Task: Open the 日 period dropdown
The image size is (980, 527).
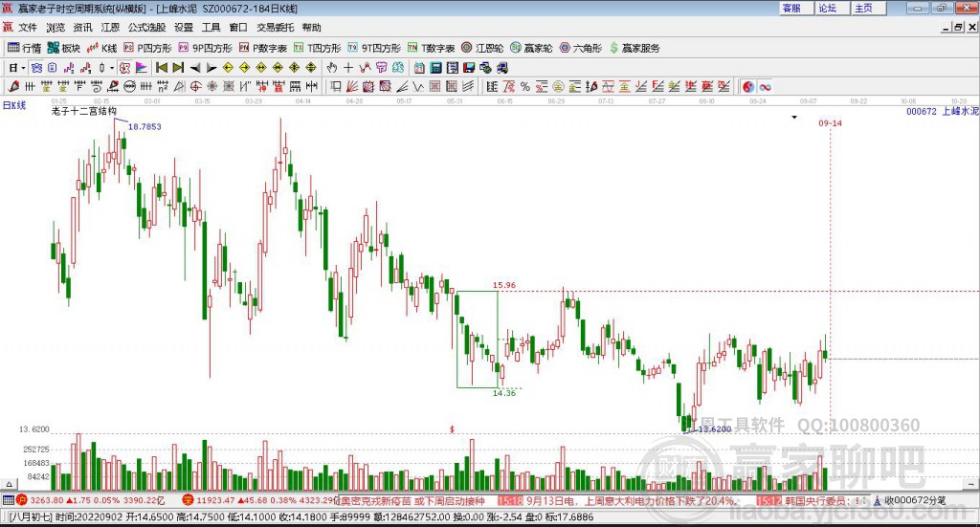Action: (17, 68)
